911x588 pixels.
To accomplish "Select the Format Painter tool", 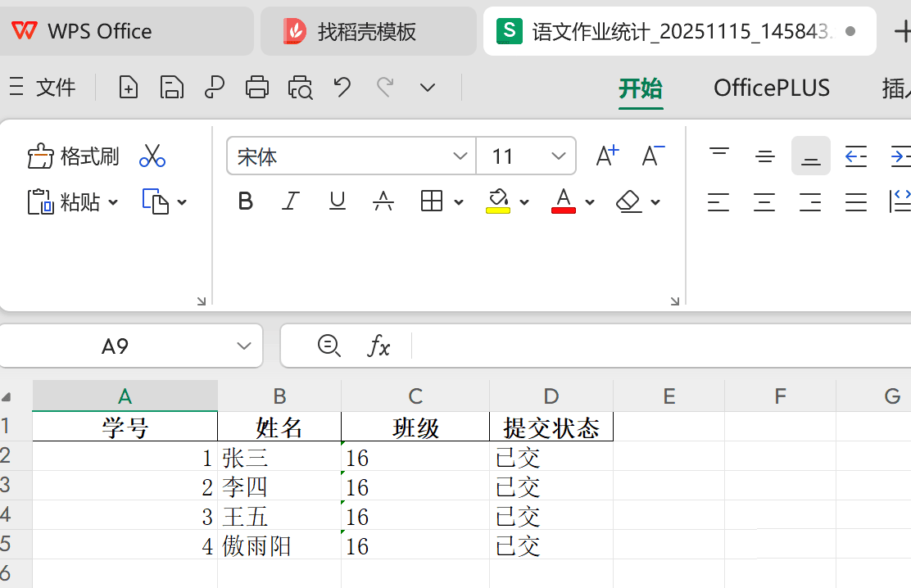I will pyautogui.click(x=73, y=156).
